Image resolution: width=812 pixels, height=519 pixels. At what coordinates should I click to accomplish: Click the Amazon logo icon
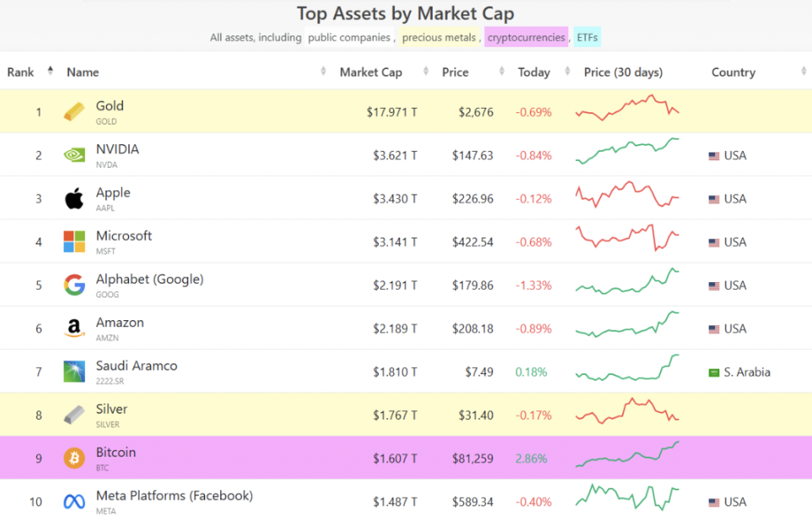(x=74, y=329)
